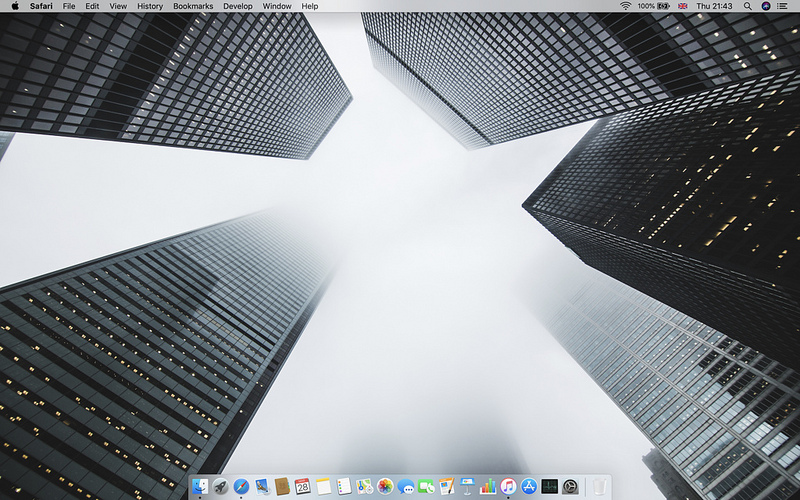Open App Store icon in Dock
This screenshot has width=800, height=500.
pyautogui.click(x=529, y=486)
